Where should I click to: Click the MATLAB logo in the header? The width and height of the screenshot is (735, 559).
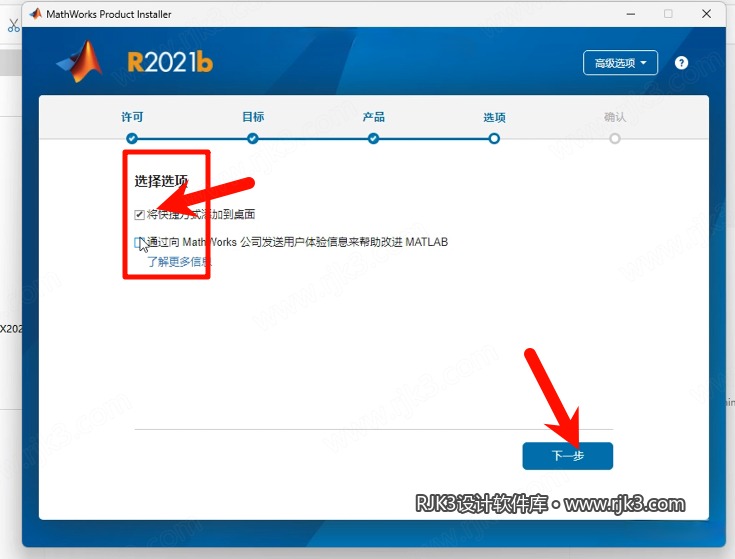tap(80, 62)
